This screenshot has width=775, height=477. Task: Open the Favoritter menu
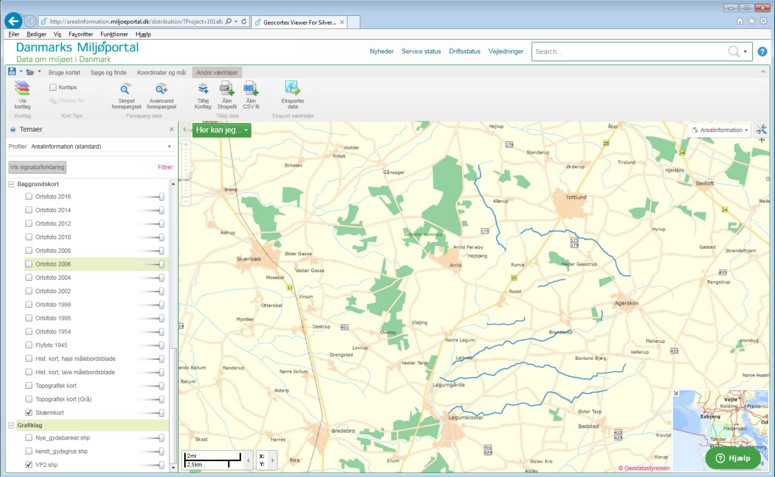click(x=81, y=34)
